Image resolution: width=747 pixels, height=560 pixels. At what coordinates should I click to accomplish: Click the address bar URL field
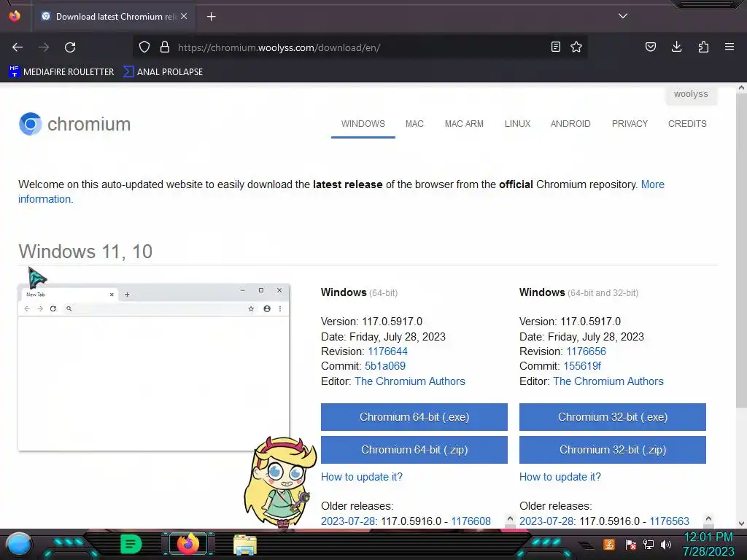coord(362,47)
